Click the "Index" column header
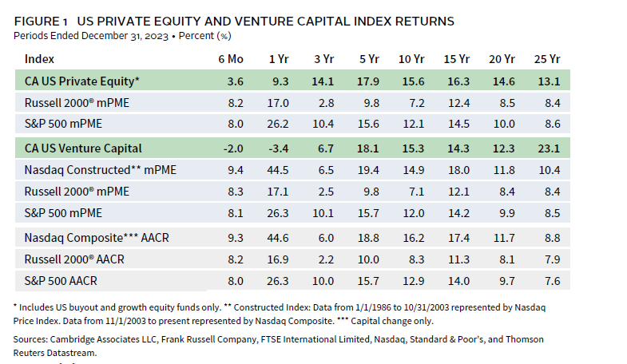Screen dimensions: 627x364 tap(39, 58)
